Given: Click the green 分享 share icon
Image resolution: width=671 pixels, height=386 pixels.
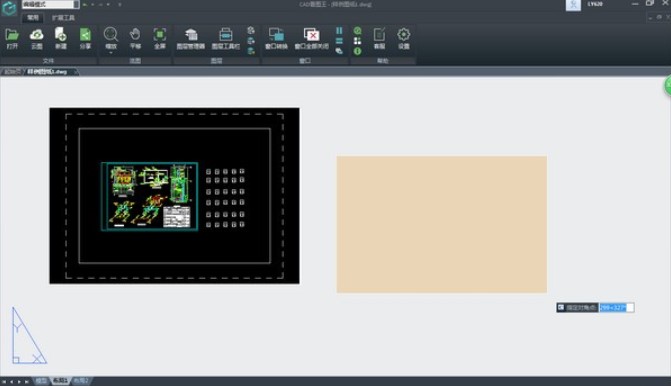Looking at the screenshot, I should coord(85,39).
